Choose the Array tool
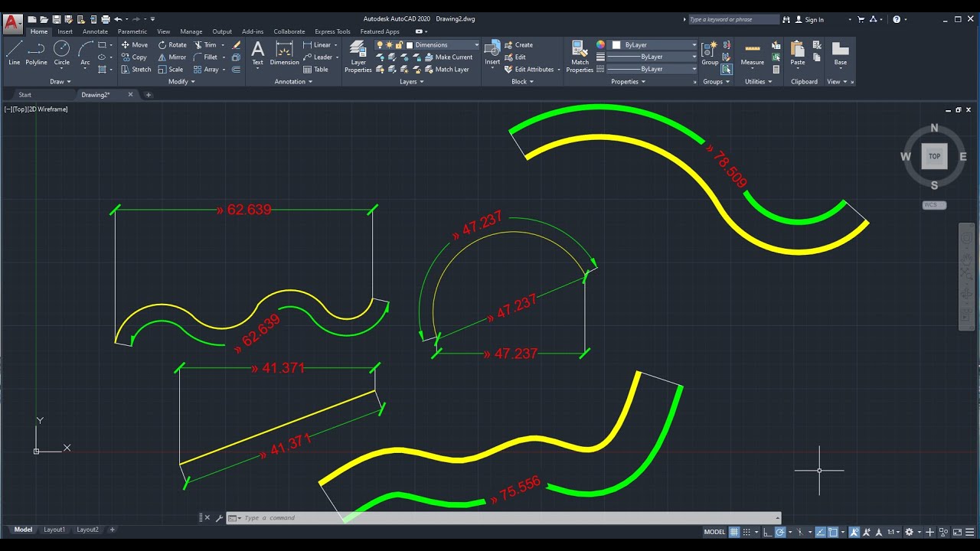Viewport: 980px width, 551px height. 206,70
